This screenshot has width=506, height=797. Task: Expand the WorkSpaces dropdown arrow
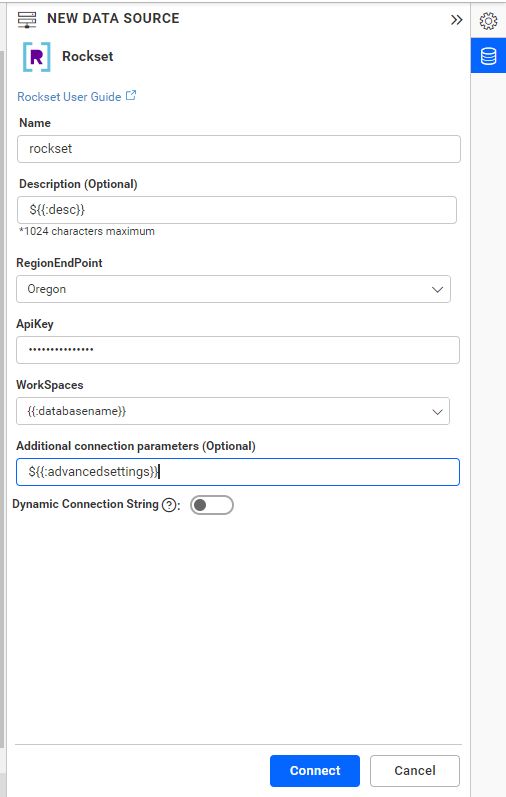(x=437, y=411)
